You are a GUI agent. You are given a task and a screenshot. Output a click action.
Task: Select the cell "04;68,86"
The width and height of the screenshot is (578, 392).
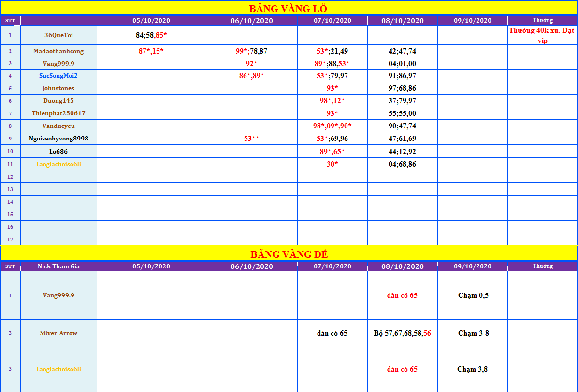click(403, 164)
